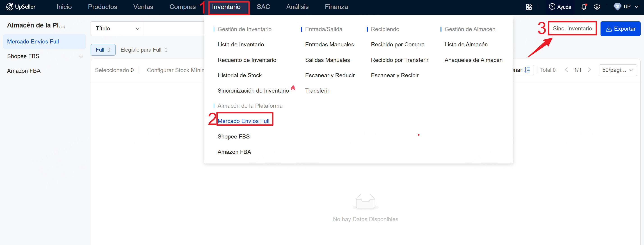Open the notifications bell
Screen dimensions: 644x245
click(584, 7)
